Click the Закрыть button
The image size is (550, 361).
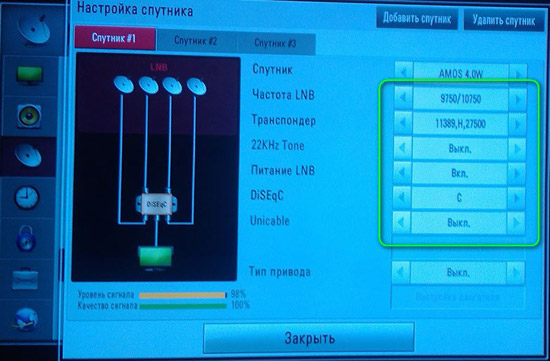(x=309, y=338)
